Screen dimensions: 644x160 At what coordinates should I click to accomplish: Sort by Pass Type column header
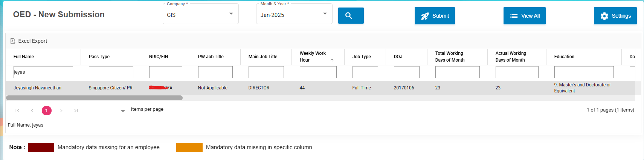[99, 57]
